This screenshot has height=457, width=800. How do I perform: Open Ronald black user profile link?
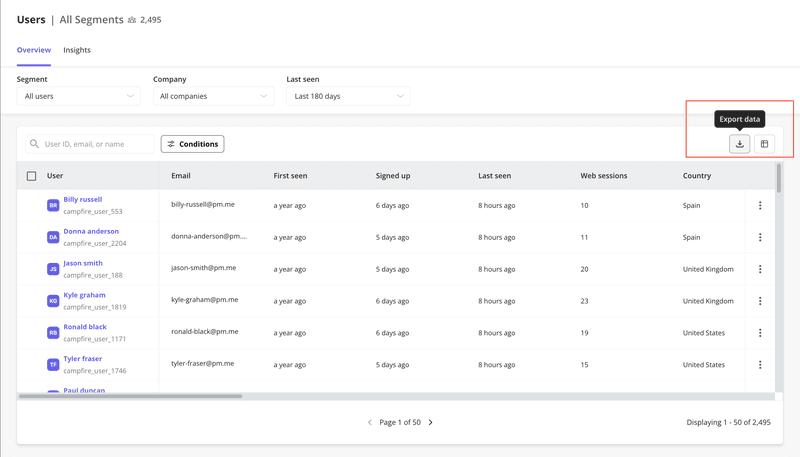coord(85,327)
